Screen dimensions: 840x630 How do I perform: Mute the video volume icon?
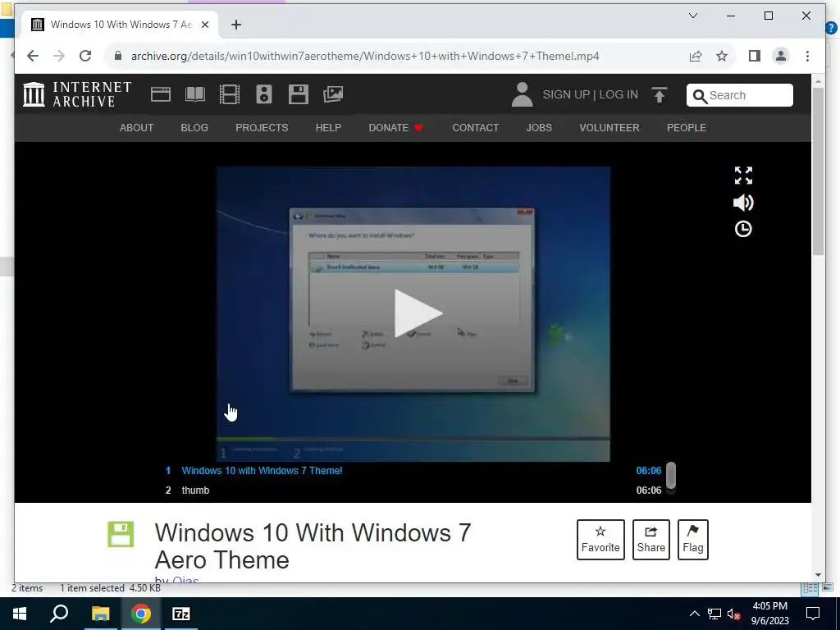pos(743,203)
